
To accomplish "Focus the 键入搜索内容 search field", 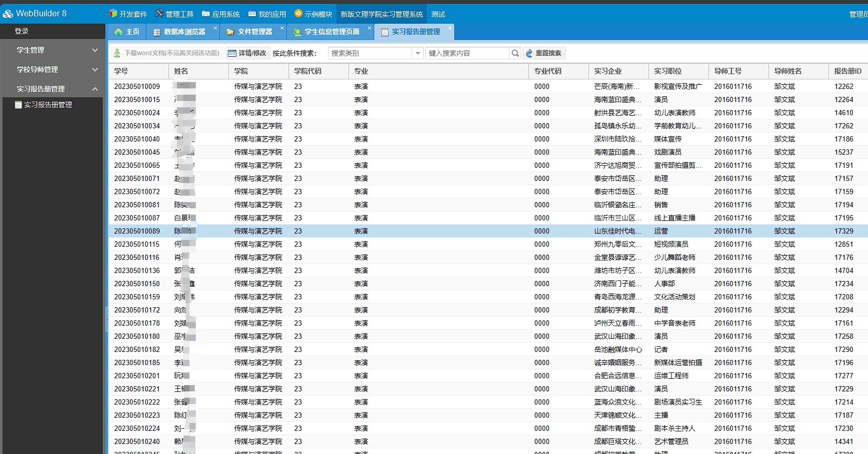I will [x=467, y=53].
